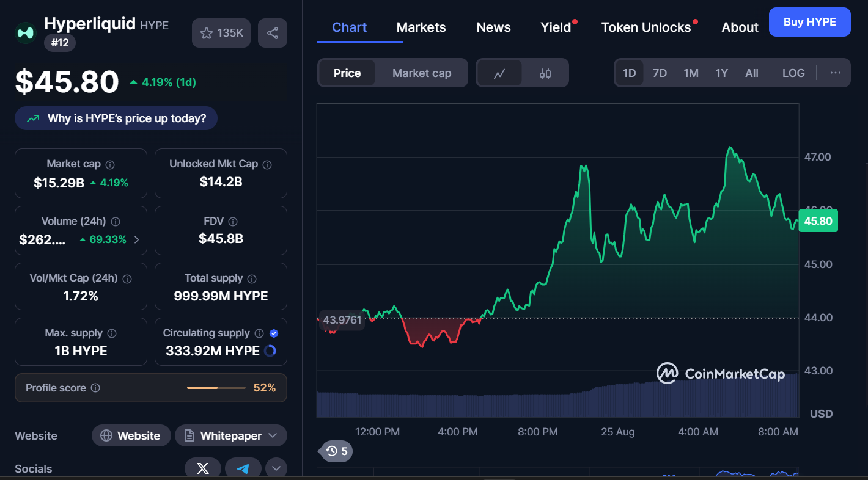Click the 333.92M HYPE circulating value
Viewport: 868px width, 480px height.
(213, 351)
